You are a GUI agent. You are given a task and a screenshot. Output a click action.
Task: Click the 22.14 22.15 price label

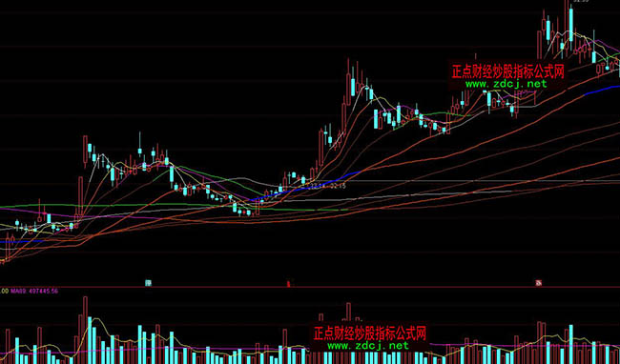pos(328,186)
